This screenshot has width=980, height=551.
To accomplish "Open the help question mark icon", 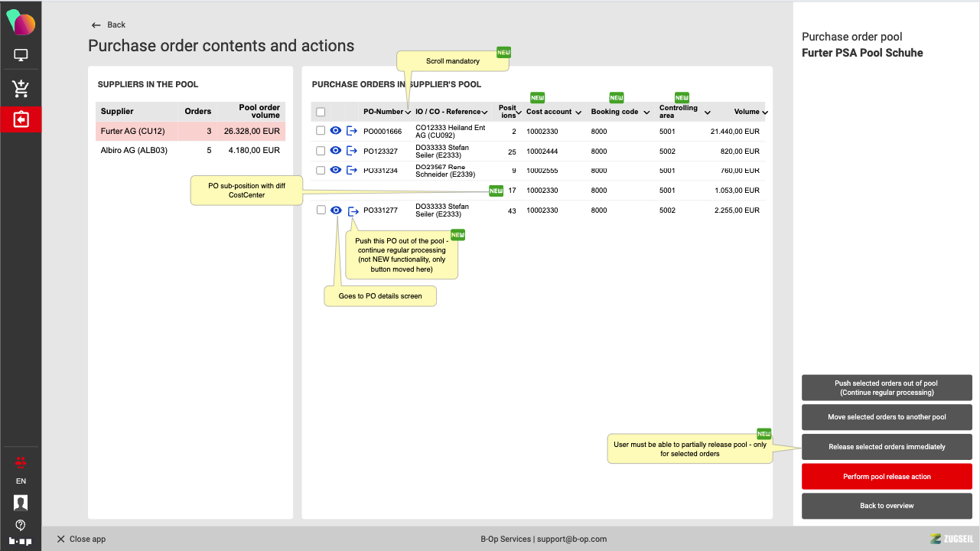I will [21, 525].
